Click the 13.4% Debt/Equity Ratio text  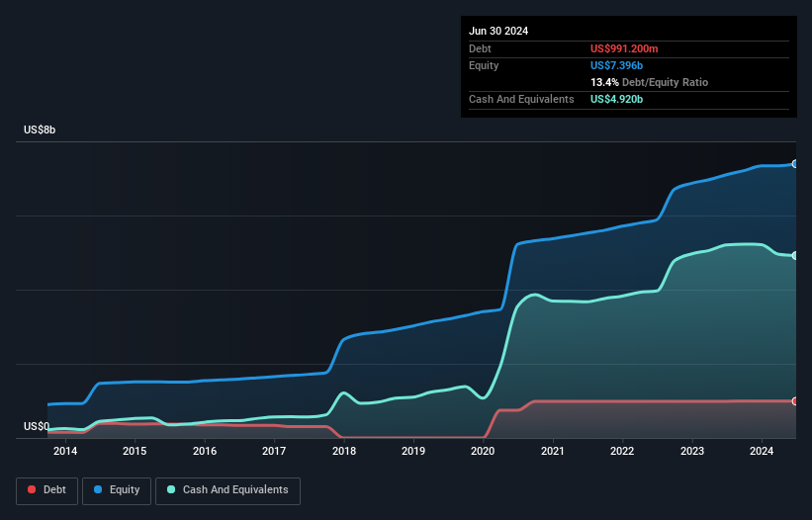click(649, 82)
